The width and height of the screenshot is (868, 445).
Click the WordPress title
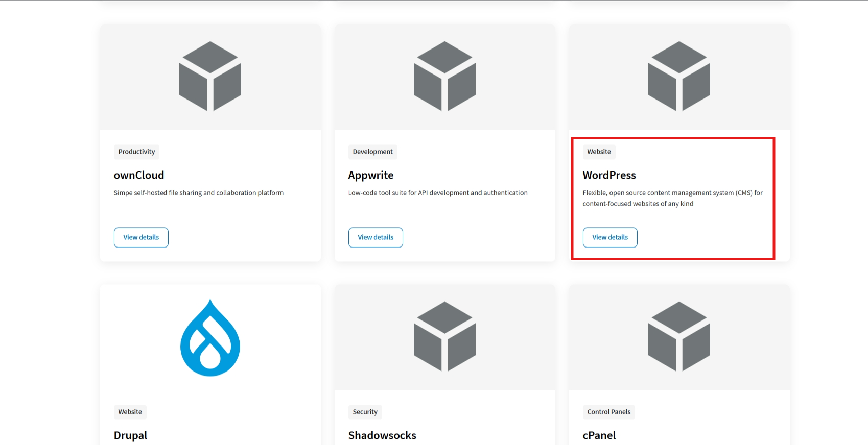(609, 175)
